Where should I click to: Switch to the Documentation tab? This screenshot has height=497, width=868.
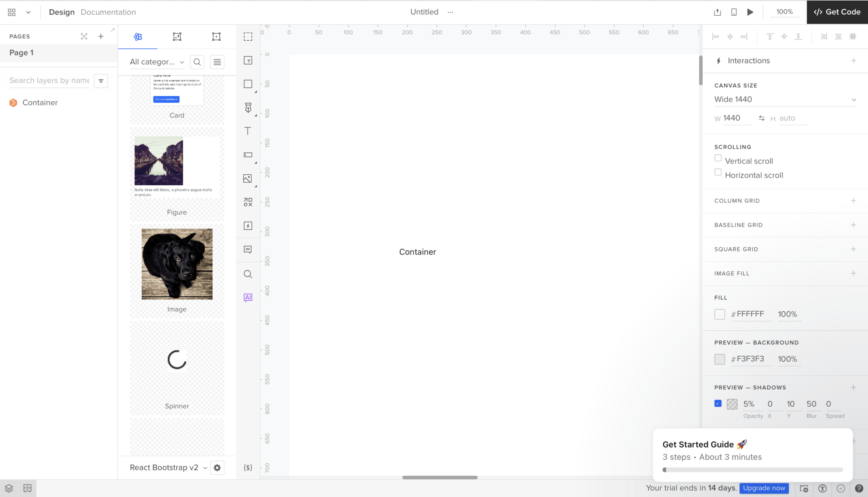pos(108,12)
